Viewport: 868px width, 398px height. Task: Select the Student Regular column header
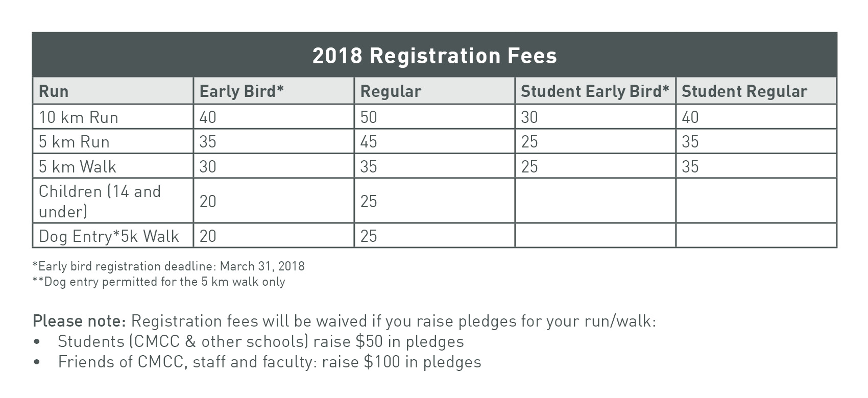tap(744, 91)
